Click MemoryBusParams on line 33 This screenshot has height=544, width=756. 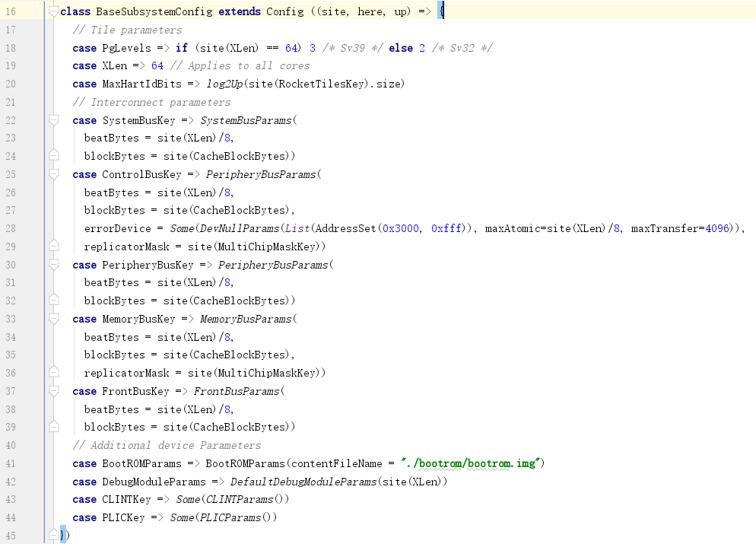pyautogui.click(x=246, y=320)
